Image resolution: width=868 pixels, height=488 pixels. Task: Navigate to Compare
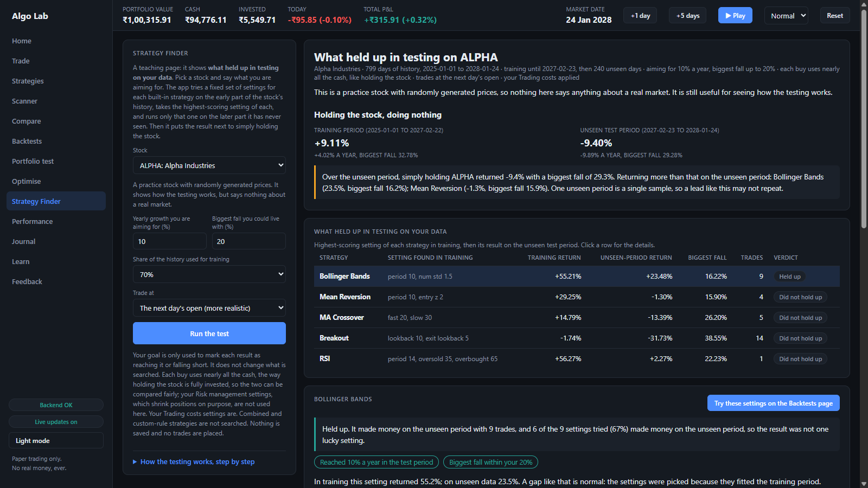56,121
